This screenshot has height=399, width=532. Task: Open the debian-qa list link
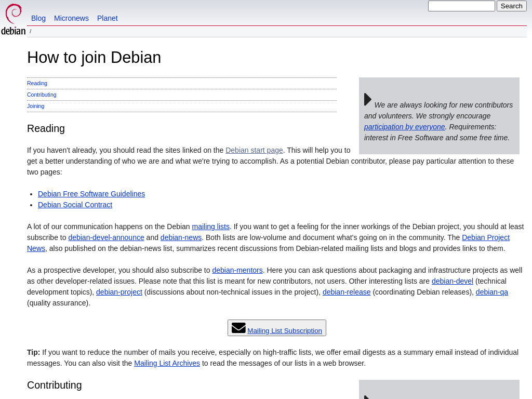pyautogui.click(x=492, y=292)
